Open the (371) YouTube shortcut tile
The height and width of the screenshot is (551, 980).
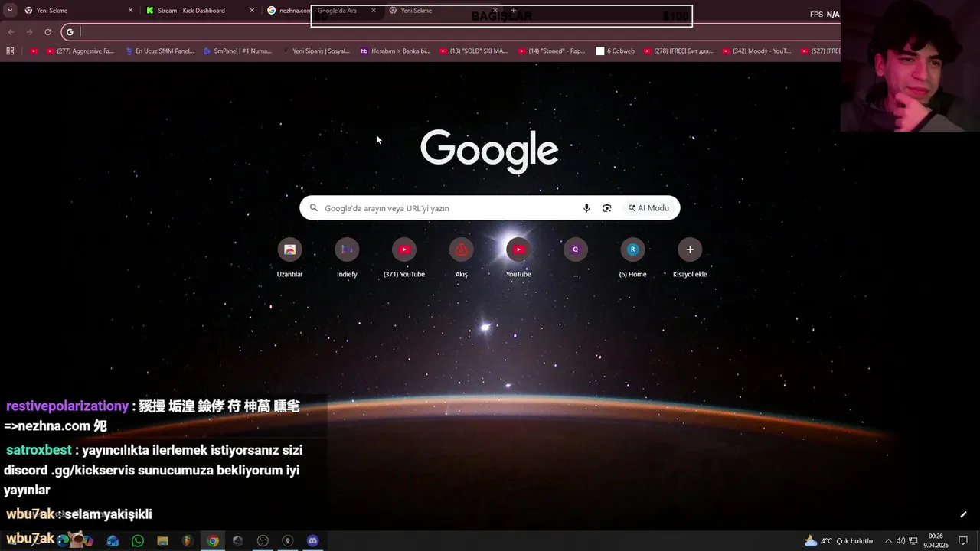pyautogui.click(x=404, y=257)
